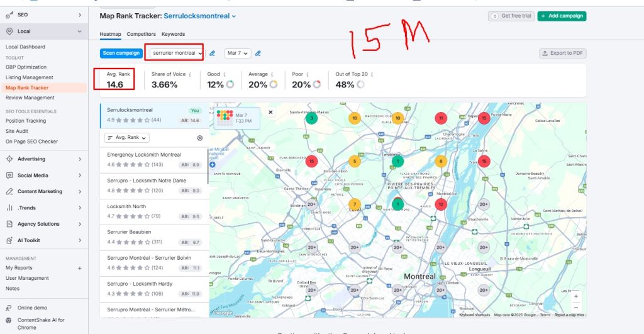
Task: Select Emergency Locksmith Montreal competitor
Action: coord(154,160)
